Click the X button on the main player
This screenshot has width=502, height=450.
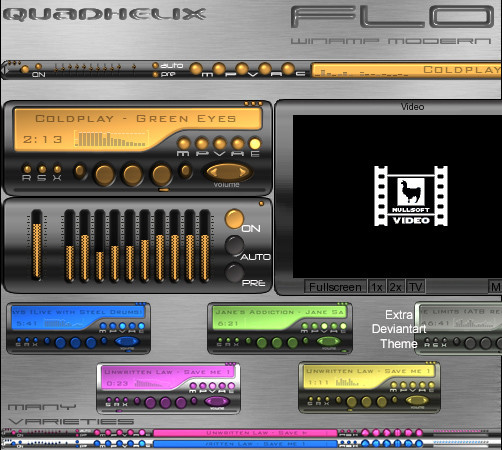point(57,169)
